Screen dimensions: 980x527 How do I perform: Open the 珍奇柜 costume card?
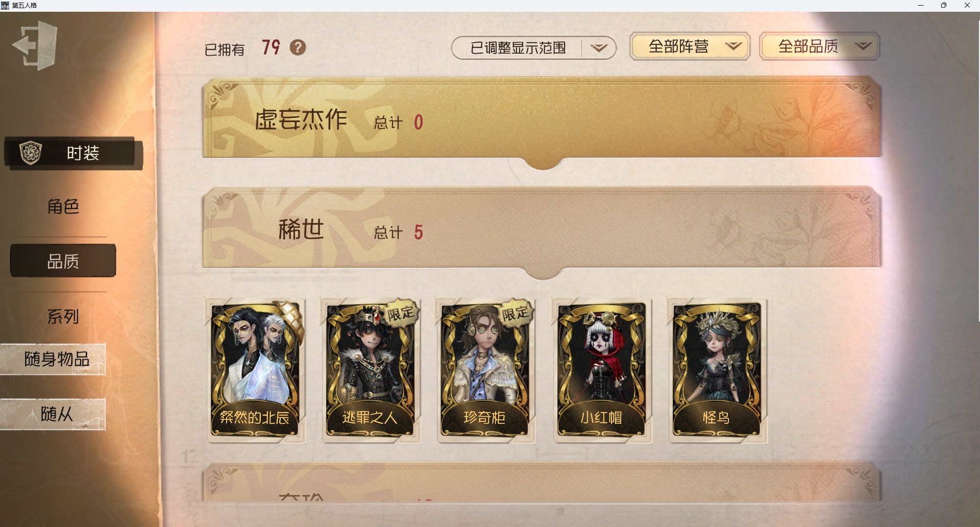[x=485, y=370]
